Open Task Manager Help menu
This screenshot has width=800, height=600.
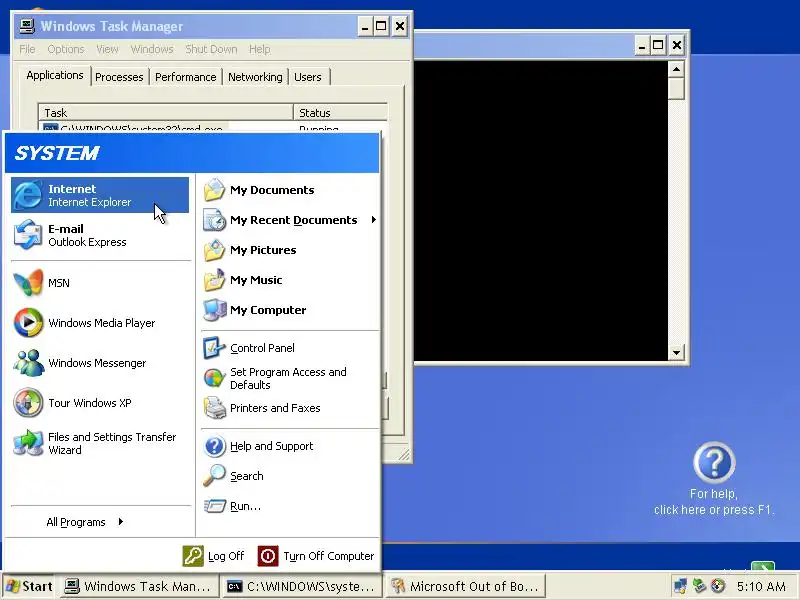(x=260, y=49)
